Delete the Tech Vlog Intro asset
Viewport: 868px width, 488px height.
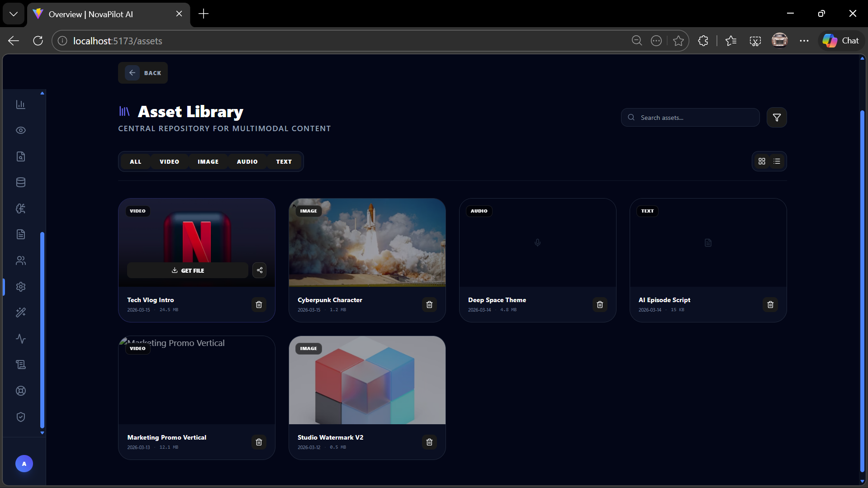click(x=259, y=305)
